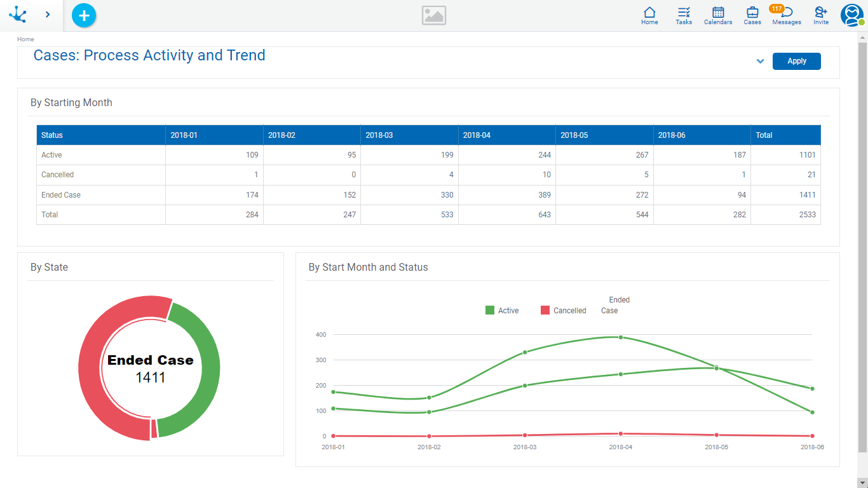Toggle Cancelled series in chart legend
Viewport: 868px width, 488px height.
563,311
